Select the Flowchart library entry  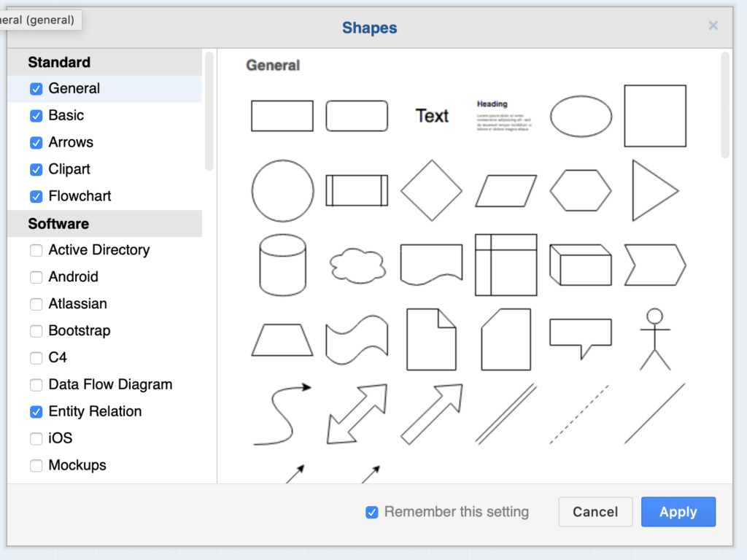tap(80, 196)
